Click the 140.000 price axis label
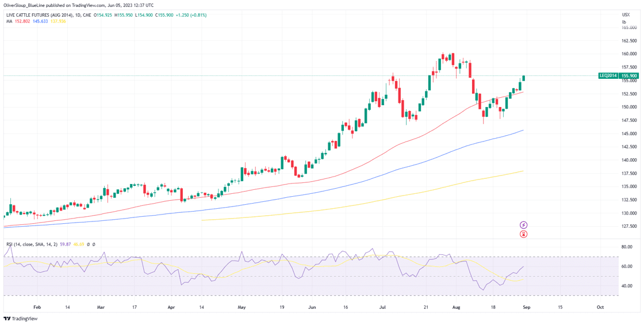The image size is (644, 325). (x=630, y=160)
